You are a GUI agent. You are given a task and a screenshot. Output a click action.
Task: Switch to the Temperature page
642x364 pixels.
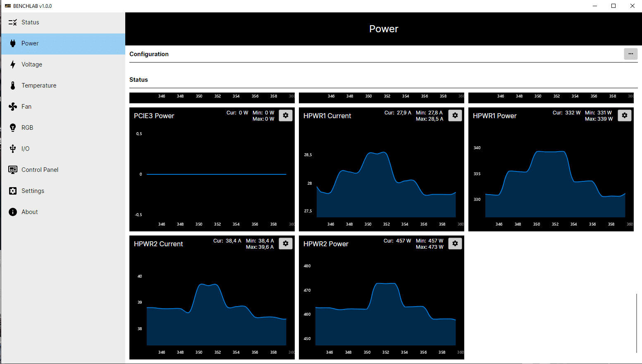(63, 86)
